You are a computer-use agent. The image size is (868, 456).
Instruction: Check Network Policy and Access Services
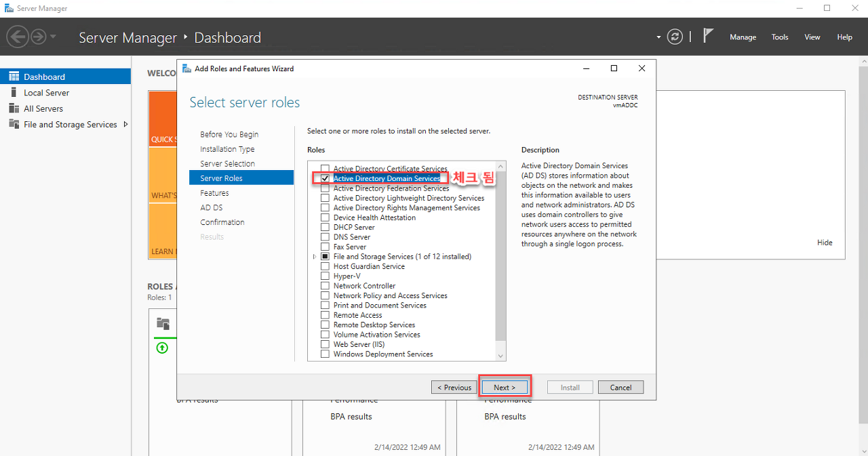click(x=325, y=295)
